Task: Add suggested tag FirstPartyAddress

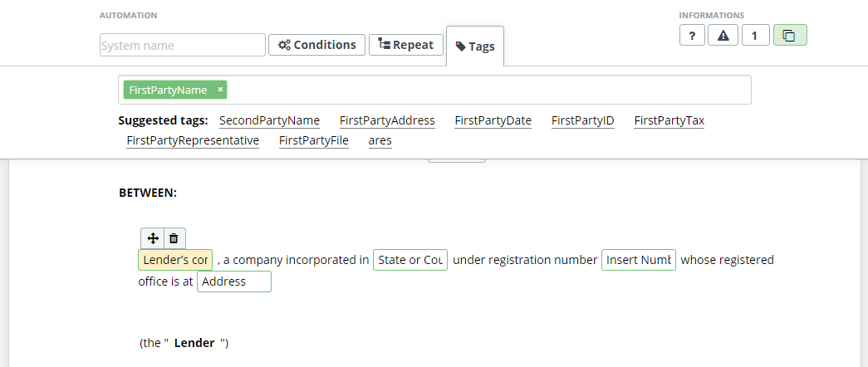Action: tap(387, 120)
